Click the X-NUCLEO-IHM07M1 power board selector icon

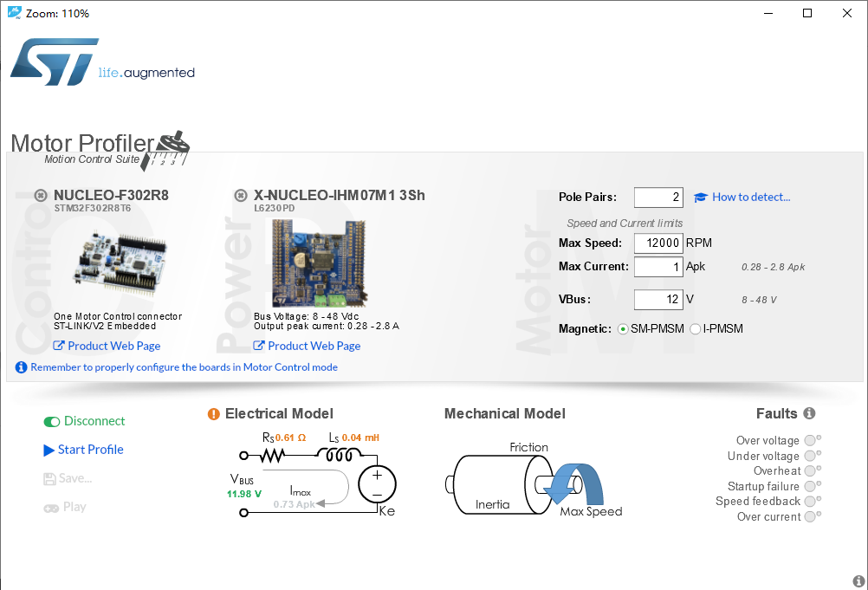tap(241, 196)
